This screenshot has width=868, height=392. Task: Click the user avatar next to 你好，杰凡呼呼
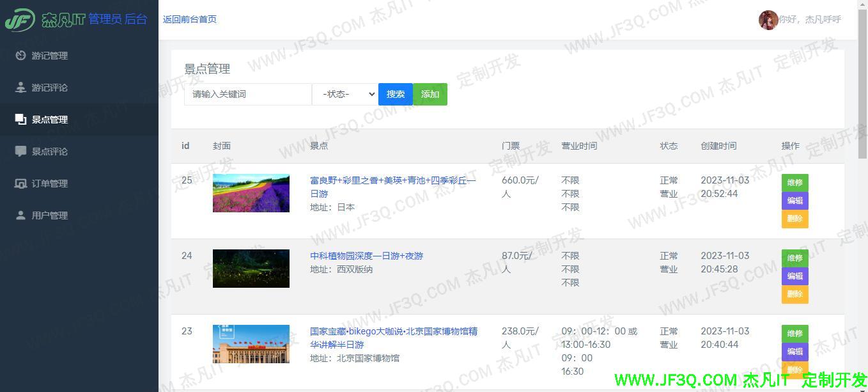(x=768, y=19)
